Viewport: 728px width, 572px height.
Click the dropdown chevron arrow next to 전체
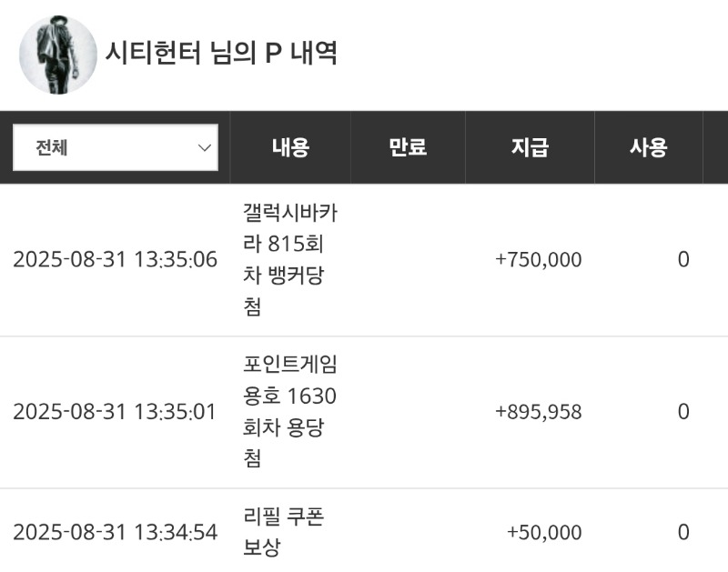[x=204, y=148]
